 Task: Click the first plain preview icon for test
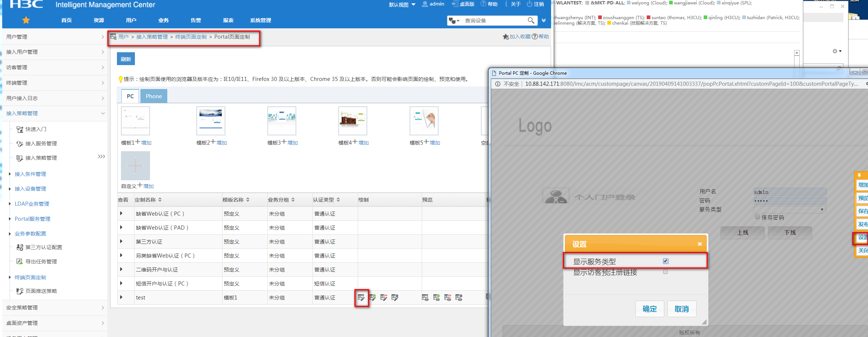425,298
